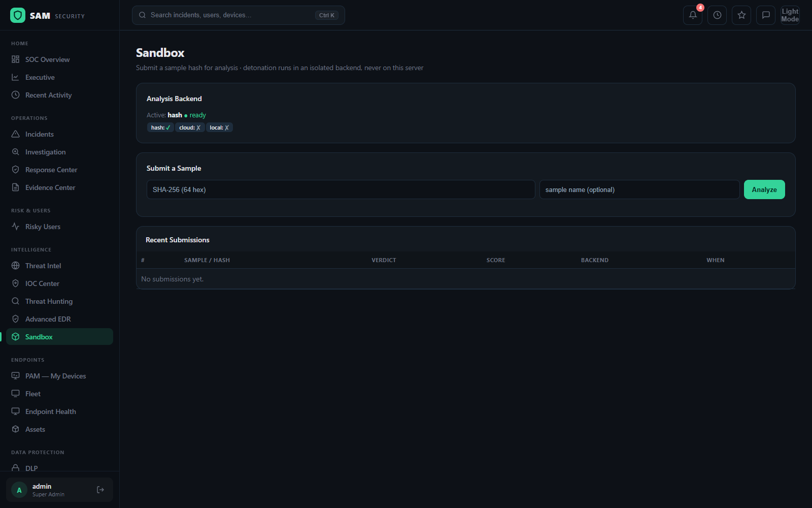Image resolution: width=812 pixels, height=508 pixels.
Task: Focus the sample name optional field
Action: 639,189
